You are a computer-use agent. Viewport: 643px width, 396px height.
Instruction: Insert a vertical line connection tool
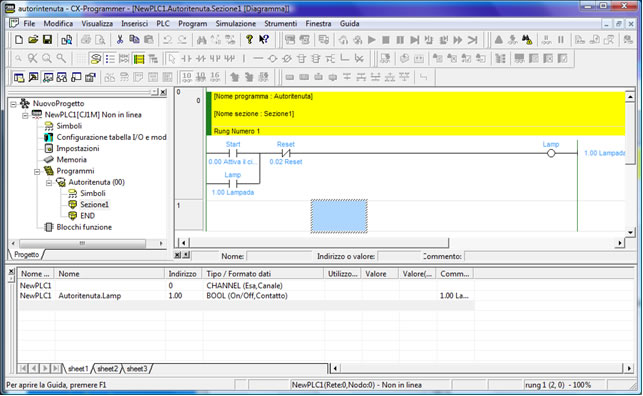click(x=244, y=59)
